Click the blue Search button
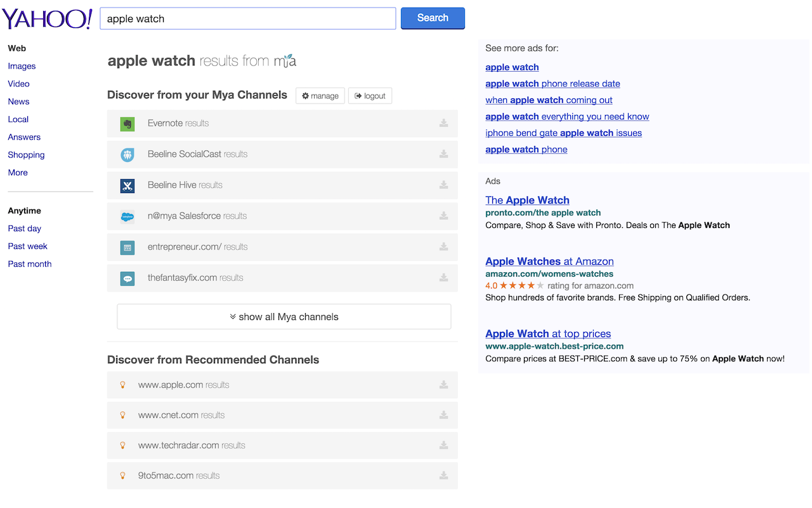The height and width of the screenshot is (508, 812). [433, 18]
